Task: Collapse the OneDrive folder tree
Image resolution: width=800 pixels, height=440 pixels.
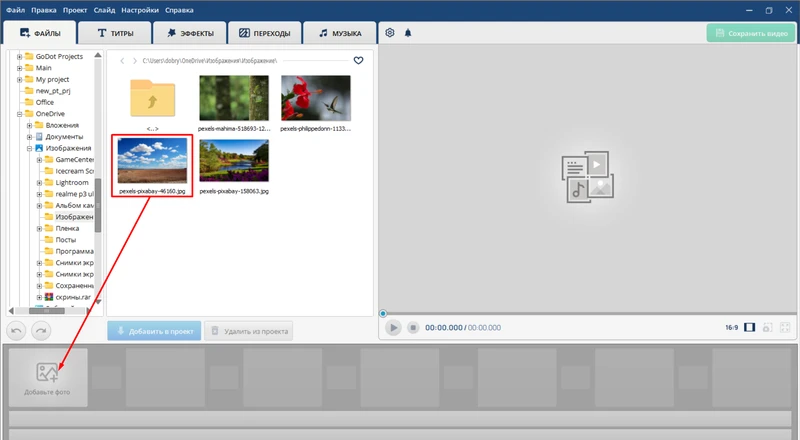Action: 19,114
